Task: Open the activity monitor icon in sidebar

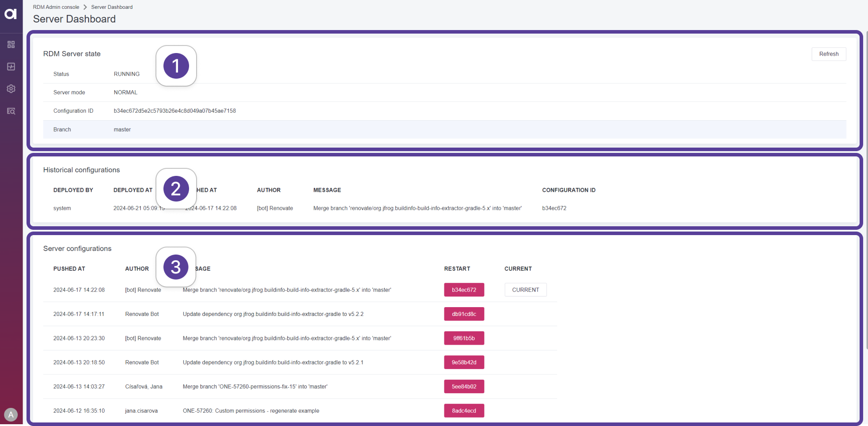Action: (x=11, y=67)
